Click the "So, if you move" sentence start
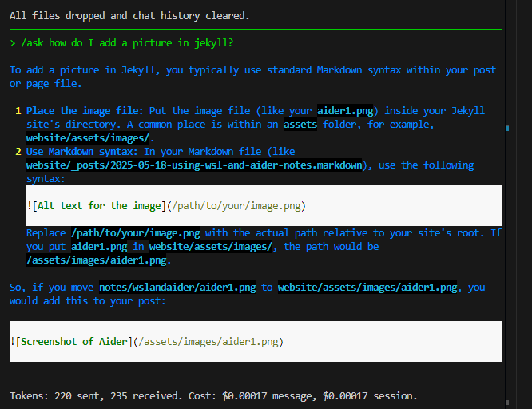The width and height of the screenshot is (532, 409). pos(51,288)
